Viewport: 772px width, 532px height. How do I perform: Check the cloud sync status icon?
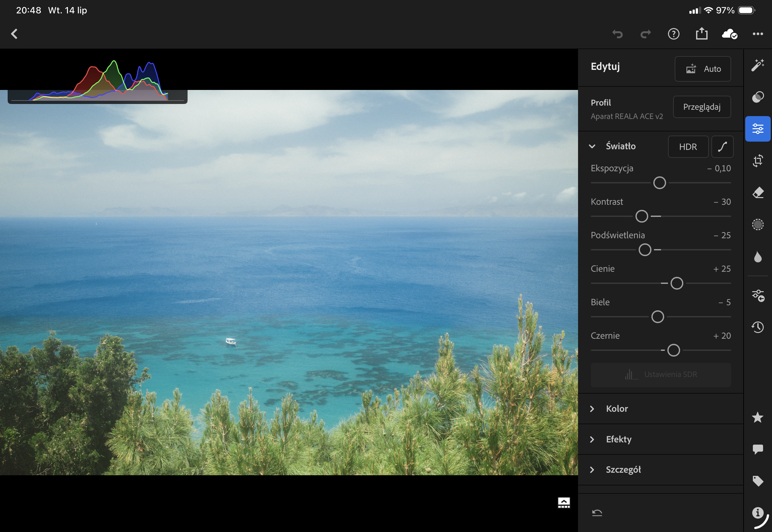click(729, 34)
